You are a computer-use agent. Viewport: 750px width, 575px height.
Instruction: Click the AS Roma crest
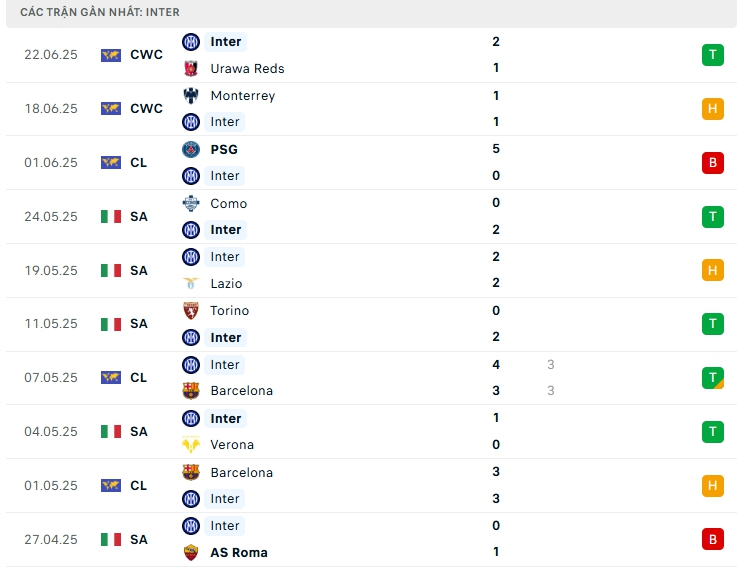pyautogui.click(x=191, y=552)
